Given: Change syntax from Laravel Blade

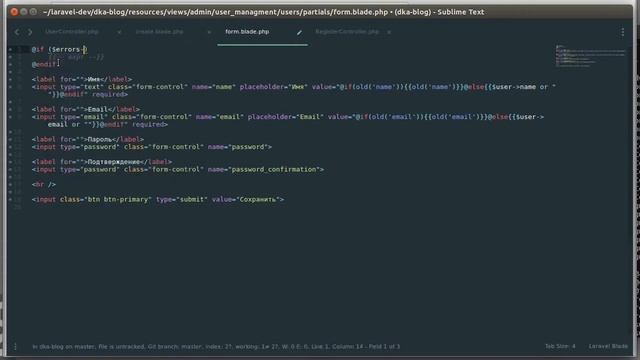Looking at the screenshot, I should click(608, 346).
